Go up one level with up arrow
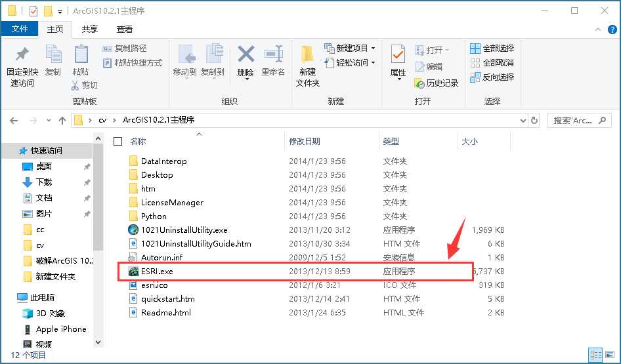The image size is (621, 364). [62, 121]
